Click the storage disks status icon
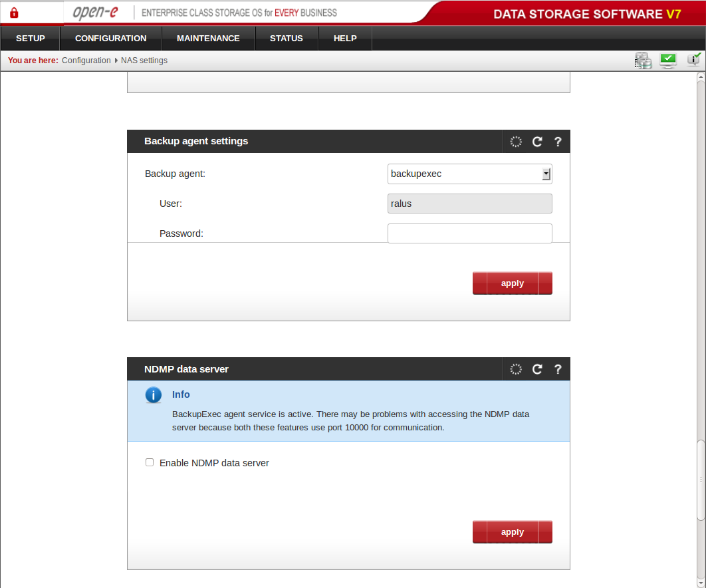The height and width of the screenshot is (588, 706). tap(643, 61)
